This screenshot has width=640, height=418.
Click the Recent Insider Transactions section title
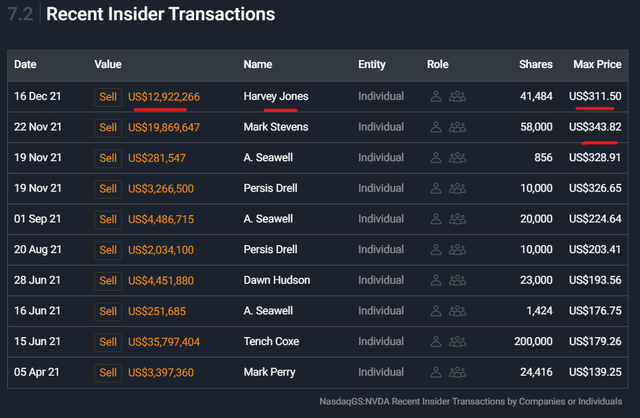(160, 15)
